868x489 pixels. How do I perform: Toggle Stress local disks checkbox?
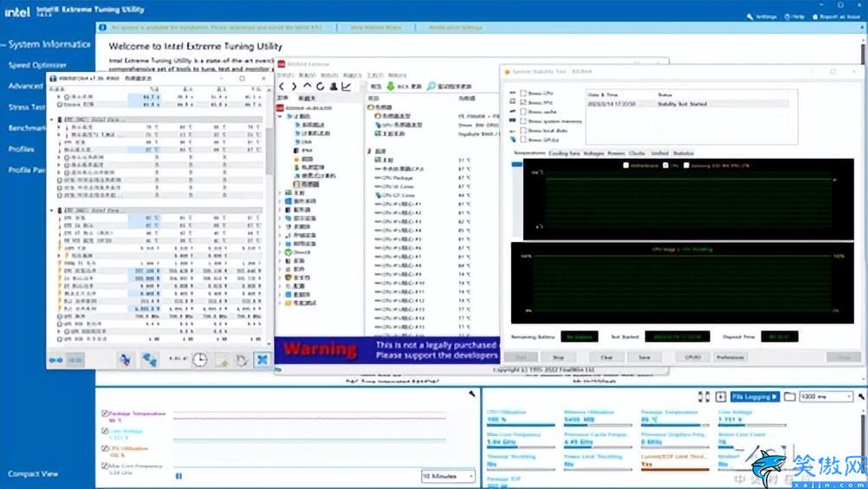point(523,131)
